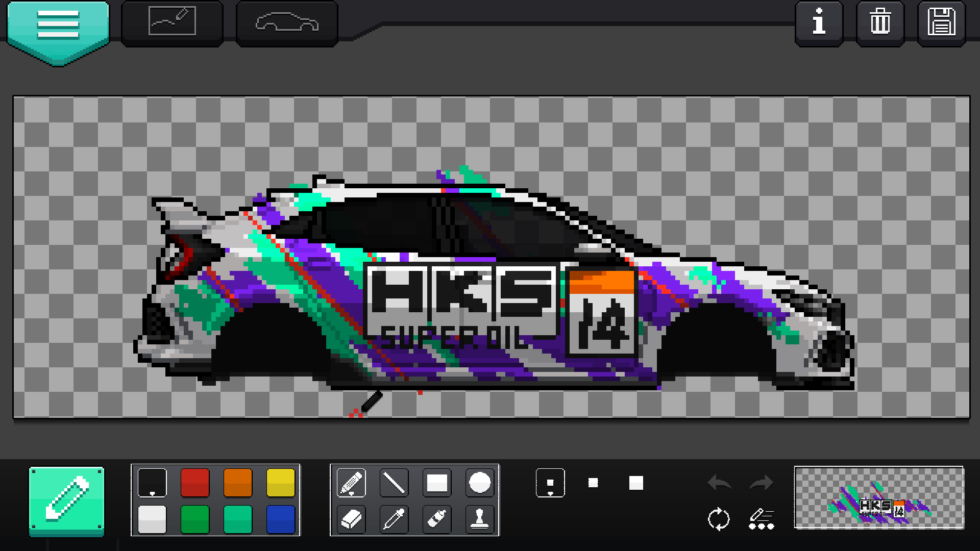This screenshot has width=980, height=551.
Task: Pick the teal color swatch
Action: (238, 519)
